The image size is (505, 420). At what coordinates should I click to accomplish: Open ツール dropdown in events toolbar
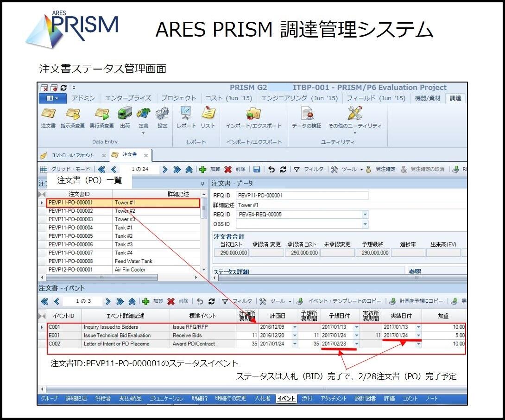(275, 301)
